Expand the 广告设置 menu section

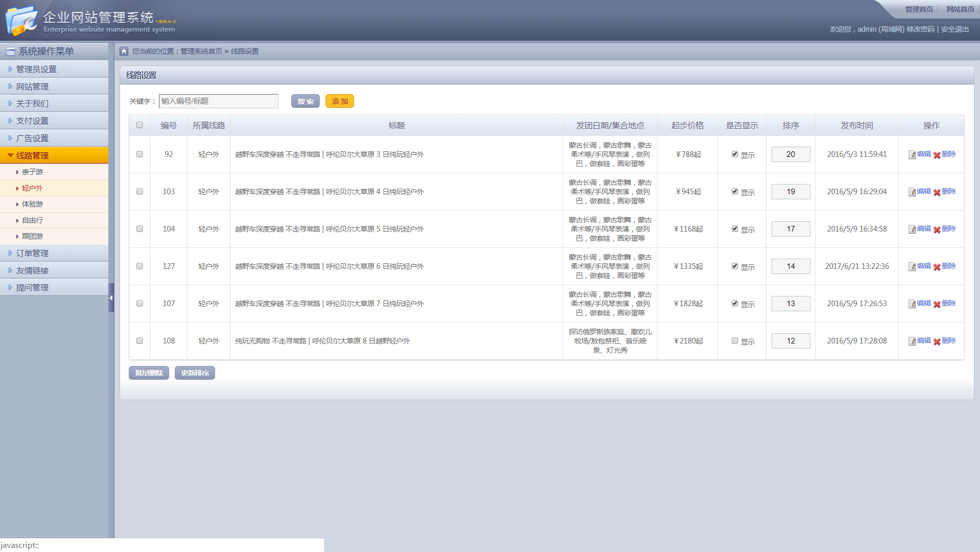pyautogui.click(x=54, y=138)
